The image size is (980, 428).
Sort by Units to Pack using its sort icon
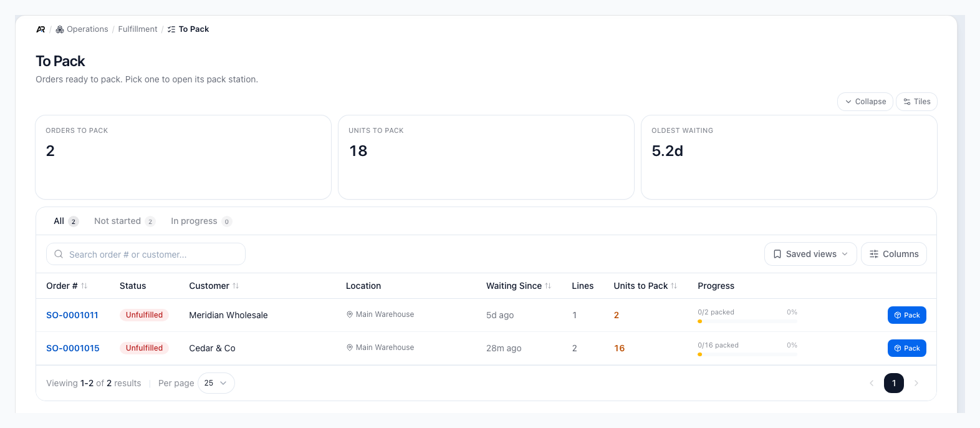point(674,286)
